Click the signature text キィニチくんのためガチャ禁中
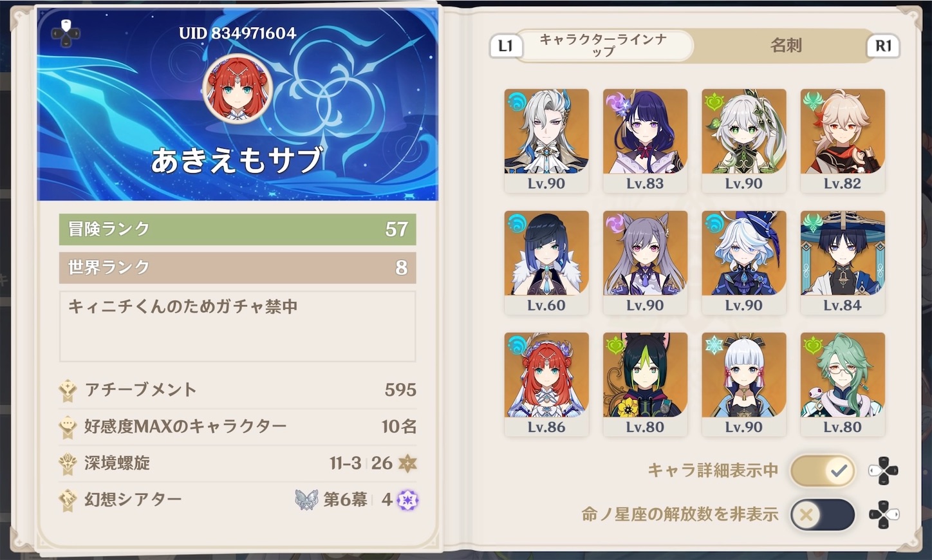Screen dimensions: 932x560 pos(183,306)
